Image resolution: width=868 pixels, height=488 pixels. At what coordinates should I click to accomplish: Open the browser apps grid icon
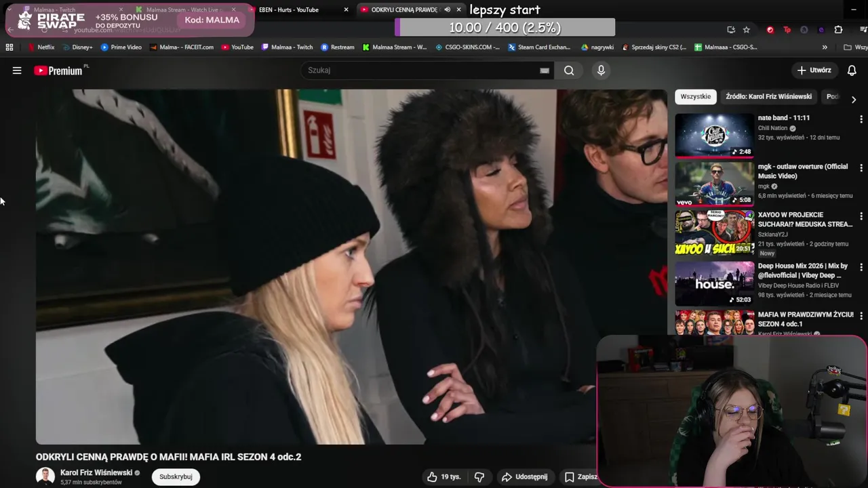pos(9,47)
